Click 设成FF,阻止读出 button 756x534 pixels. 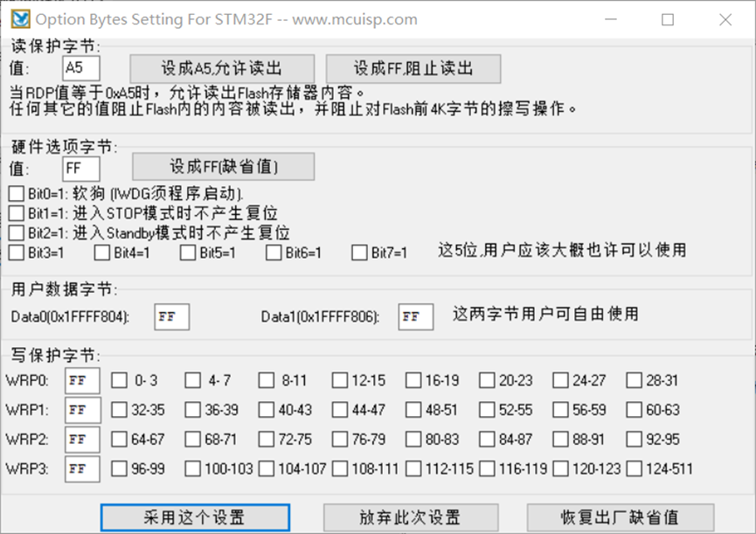pyautogui.click(x=413, y=68)
